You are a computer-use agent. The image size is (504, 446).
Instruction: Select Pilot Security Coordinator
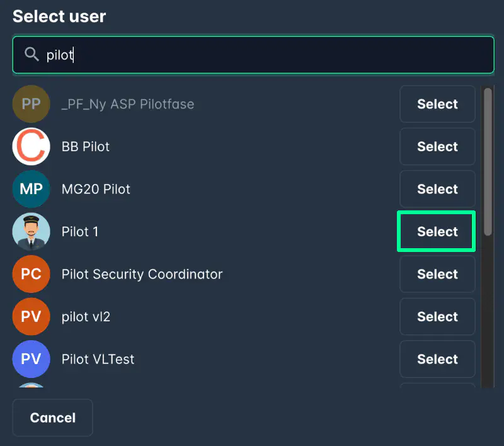[x=437, y=274]
